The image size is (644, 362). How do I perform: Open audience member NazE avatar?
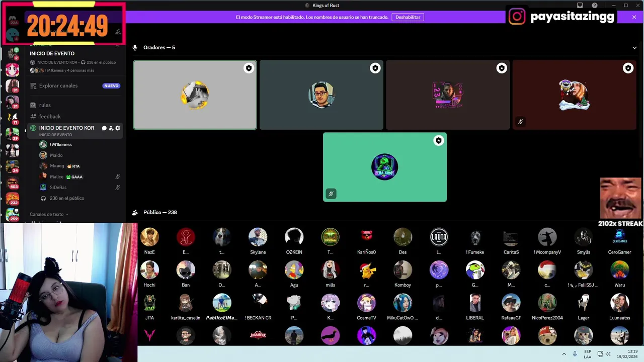(x=149, y=237)
